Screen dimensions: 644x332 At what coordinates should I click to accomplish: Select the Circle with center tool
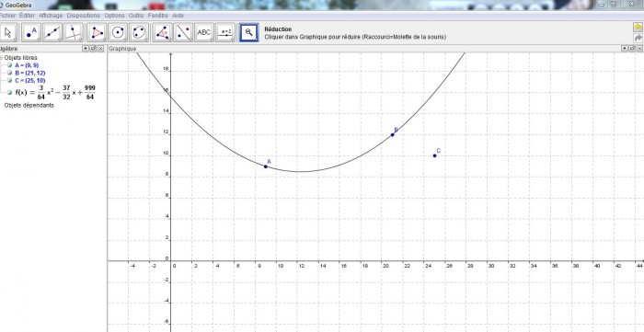(x=119, y=32)
